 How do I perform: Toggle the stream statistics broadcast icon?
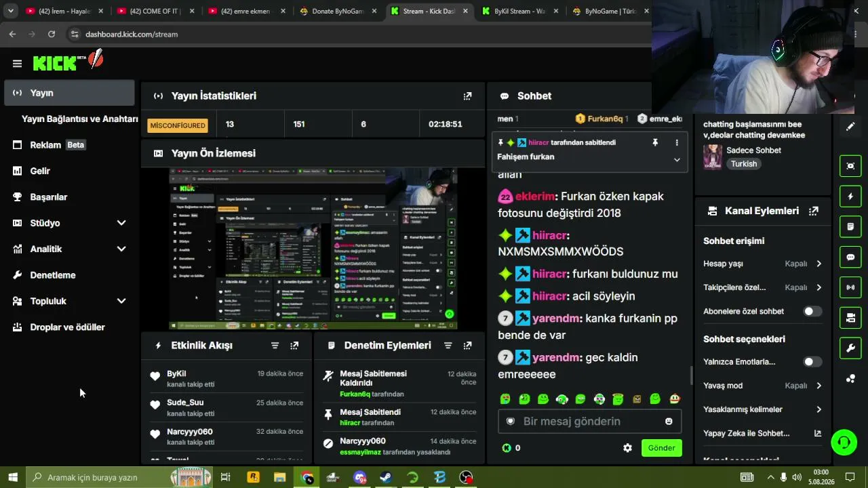coord(850,287)
